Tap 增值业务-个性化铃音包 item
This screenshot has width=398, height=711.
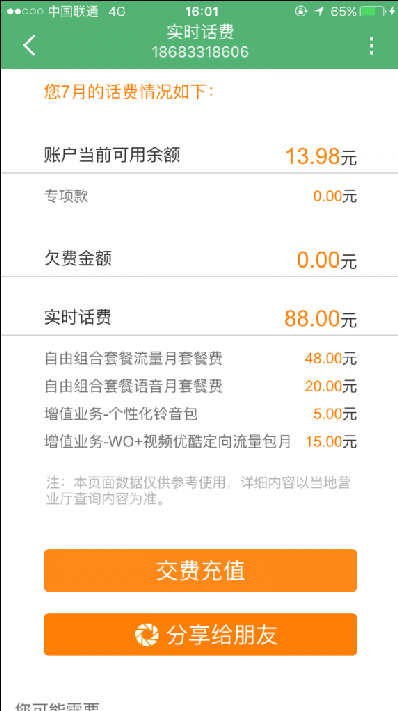[200, 414]
